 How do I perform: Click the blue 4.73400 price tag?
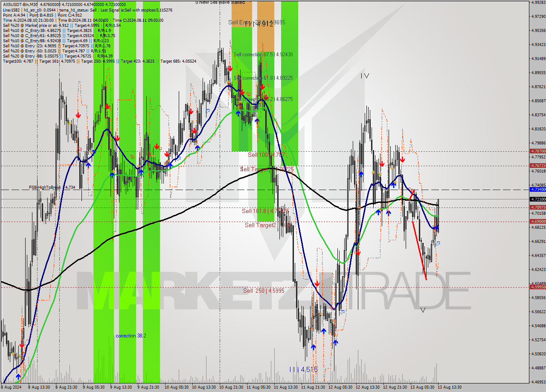tap(537, 189)
